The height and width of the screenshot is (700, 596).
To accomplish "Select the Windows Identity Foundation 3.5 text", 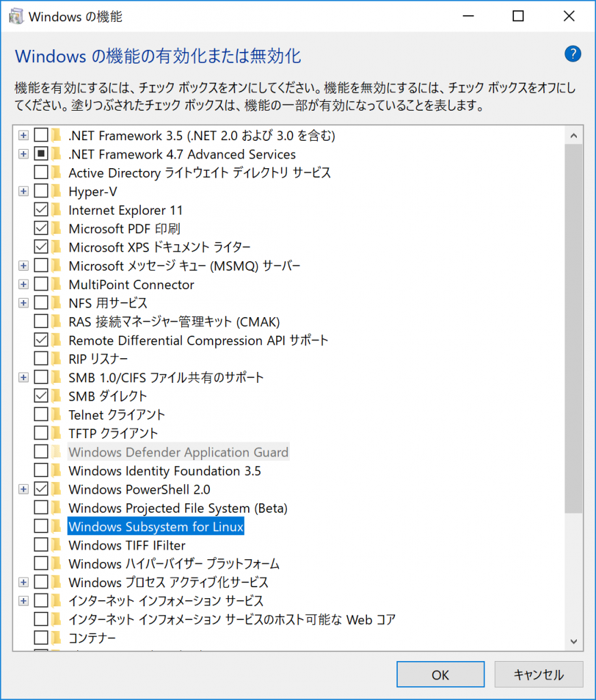I will [x=165, y=470].
